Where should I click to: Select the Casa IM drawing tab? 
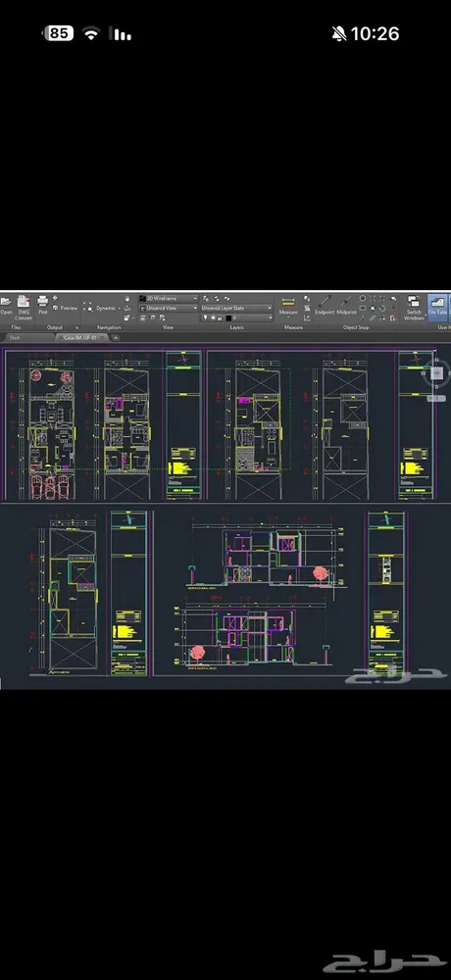click(x=80, y=337)
